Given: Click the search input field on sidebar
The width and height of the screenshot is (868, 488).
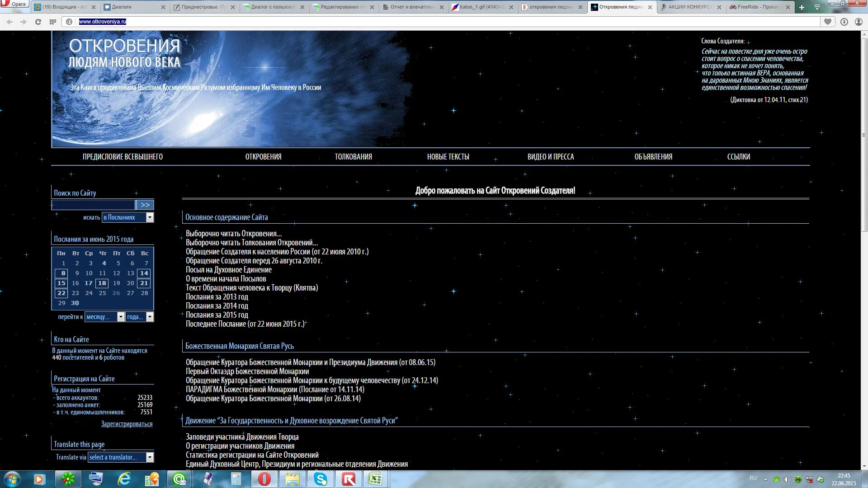Looking at the screenshot, I should (92, 204).
